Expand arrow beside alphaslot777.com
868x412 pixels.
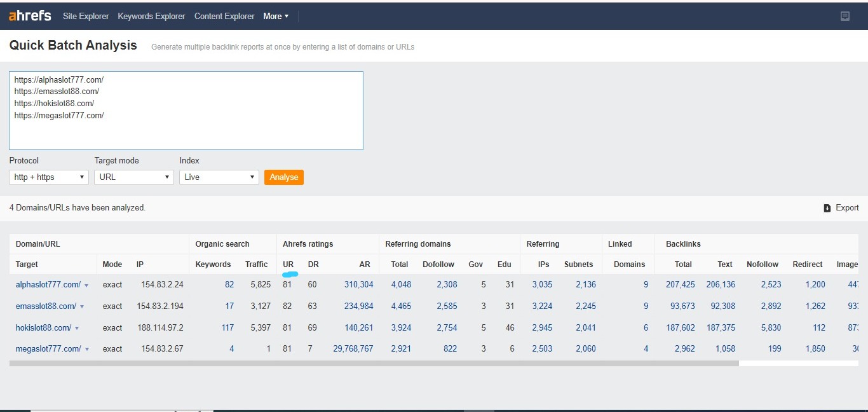pyautogui.click(x=86, y=285)
